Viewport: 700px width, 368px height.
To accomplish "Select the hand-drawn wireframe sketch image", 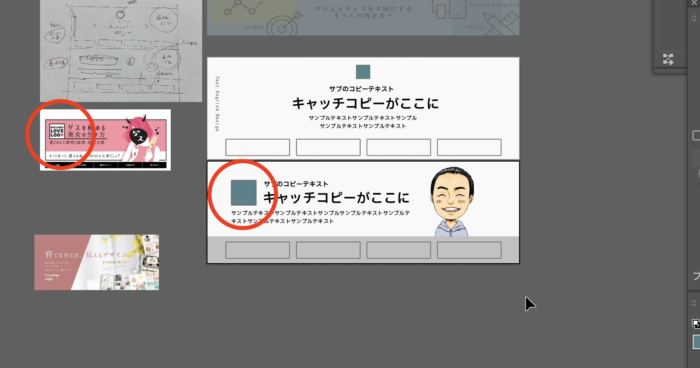I will click(121, 51).
